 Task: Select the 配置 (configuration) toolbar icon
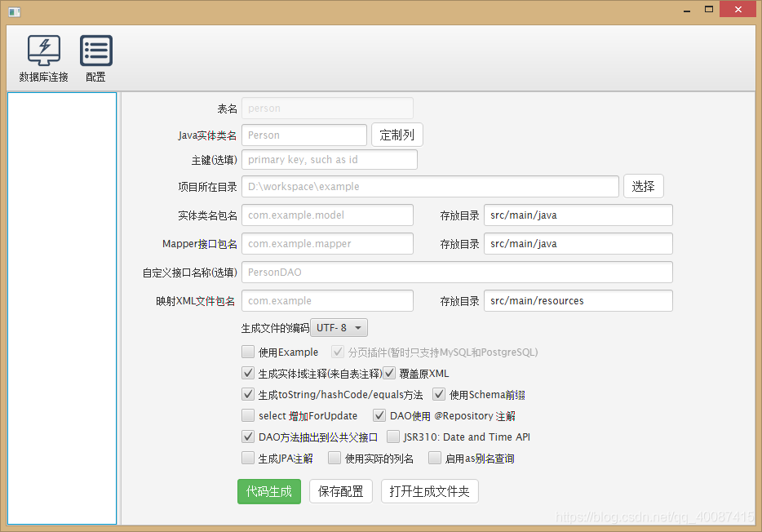(95, 57)
